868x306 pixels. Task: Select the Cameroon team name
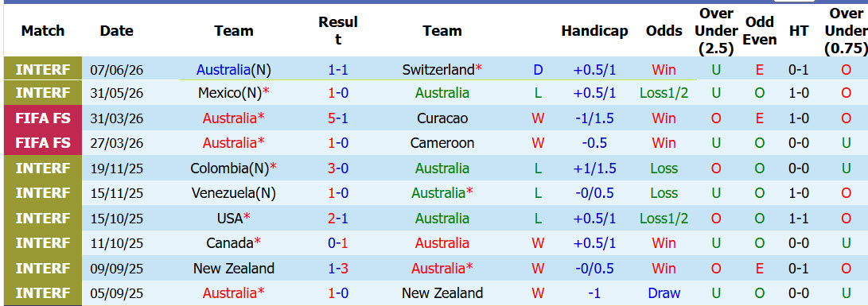click(x=442, y=143)
